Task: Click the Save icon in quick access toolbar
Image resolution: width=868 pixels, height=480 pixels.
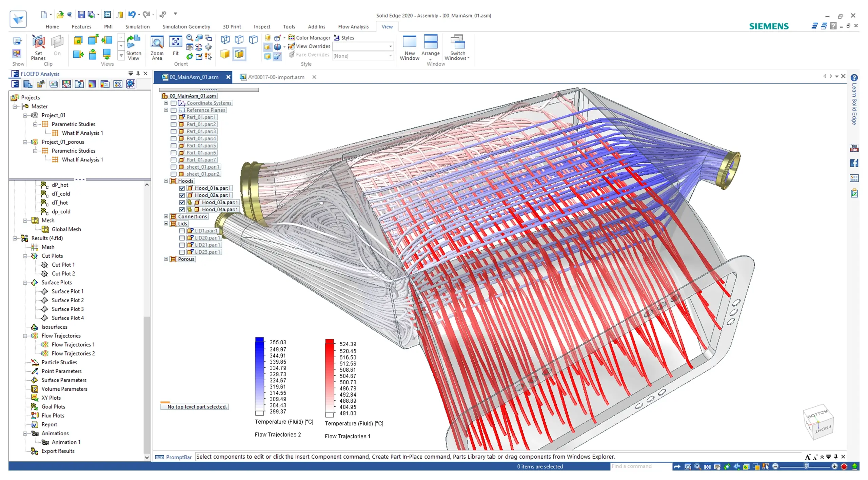Action: [81, 14]
